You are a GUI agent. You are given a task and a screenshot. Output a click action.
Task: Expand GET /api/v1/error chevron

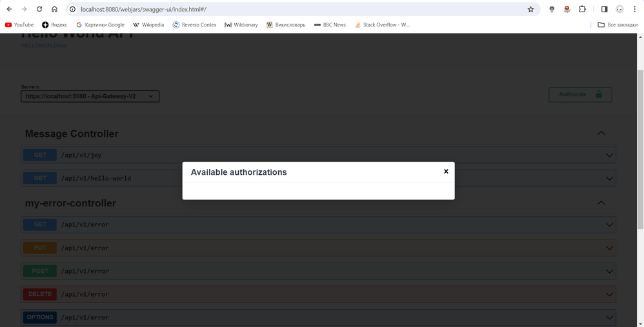point(609,224)
